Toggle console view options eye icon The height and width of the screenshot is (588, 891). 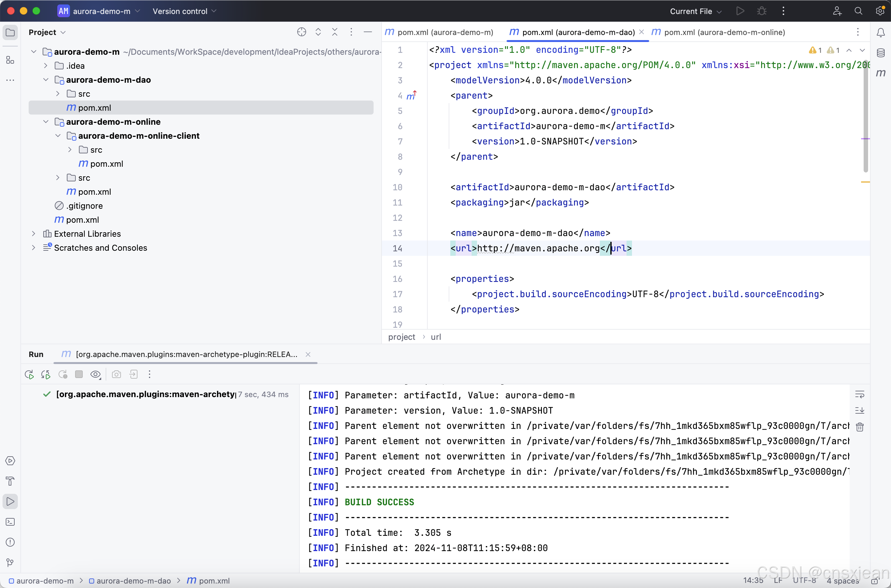tap(96, 374)
